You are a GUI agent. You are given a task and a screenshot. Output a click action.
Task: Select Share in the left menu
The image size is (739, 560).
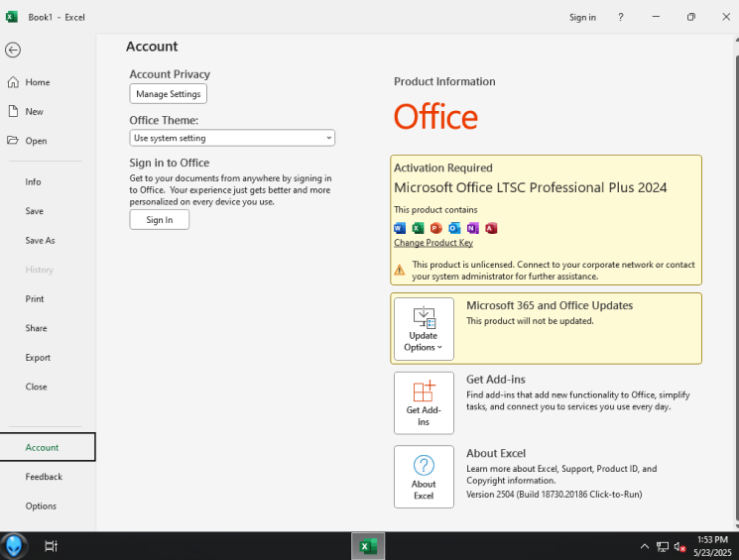(36, 328)
